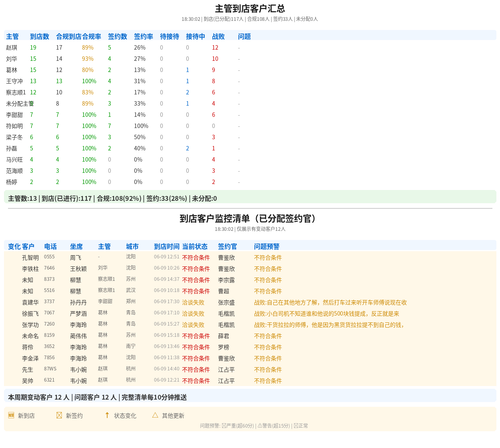Click phone number 0555
The height and width of the screenshot is (448, 500).
[49, 257]
